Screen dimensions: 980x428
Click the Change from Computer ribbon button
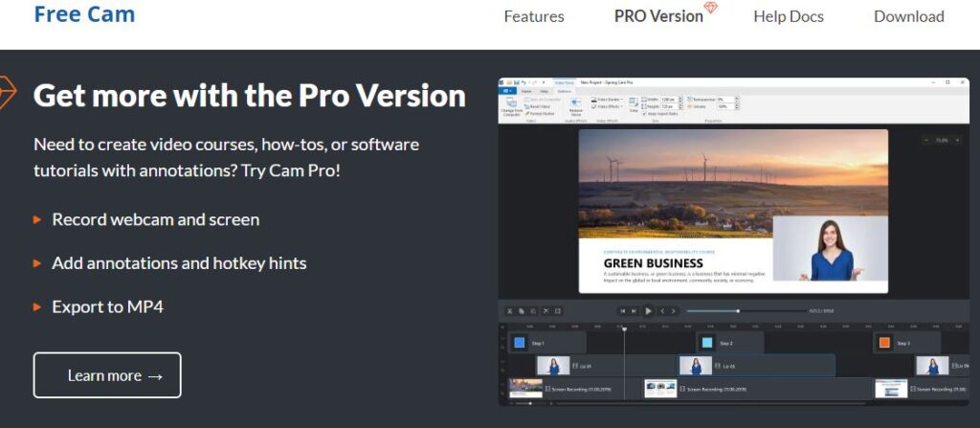(x=511, y=107)
